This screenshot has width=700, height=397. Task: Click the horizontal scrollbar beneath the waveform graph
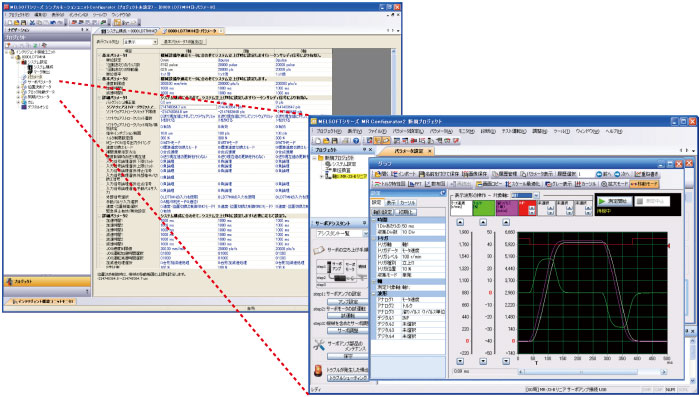pos(592,372)
